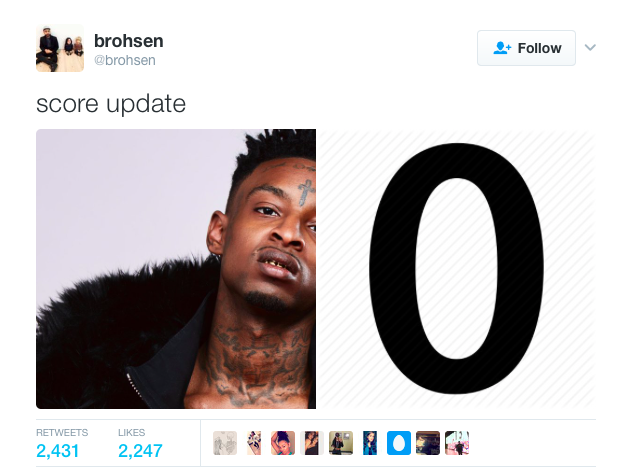Viewport: 634px width, 469px height.
Task: Click the "score update" tweet text
Action: [x=111, y=104]
